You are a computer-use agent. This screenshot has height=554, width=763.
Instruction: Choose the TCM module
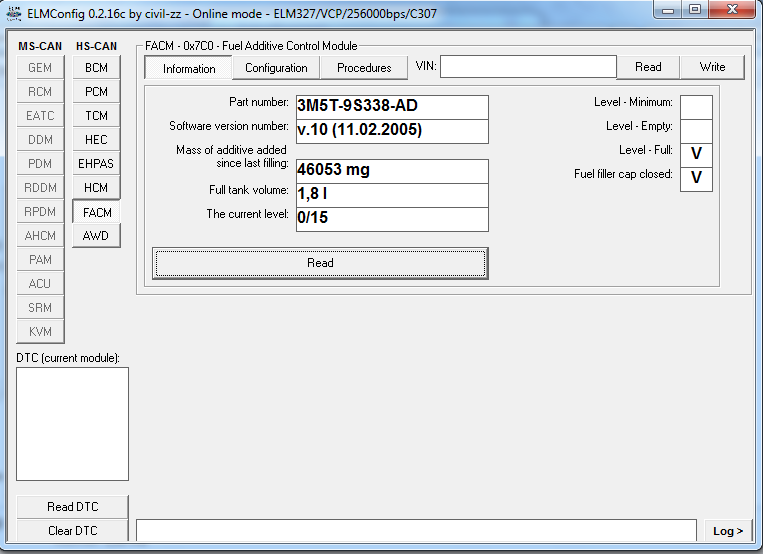point(96,116)
